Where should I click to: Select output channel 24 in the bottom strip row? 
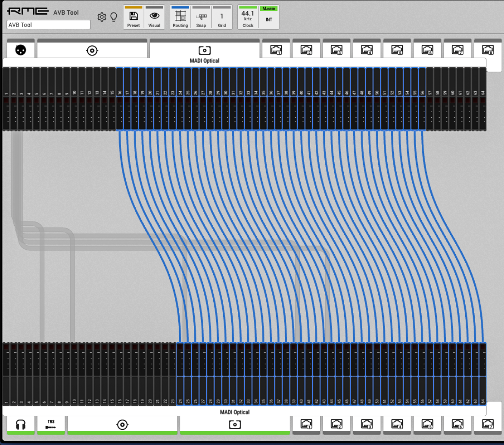click(180, 374)
